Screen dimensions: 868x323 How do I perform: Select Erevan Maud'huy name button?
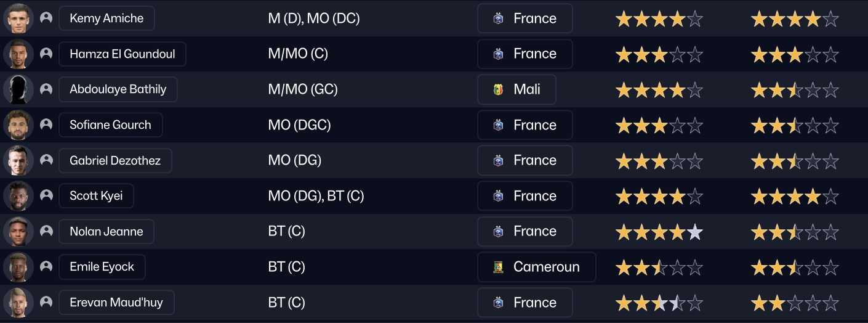click(116, 303)
